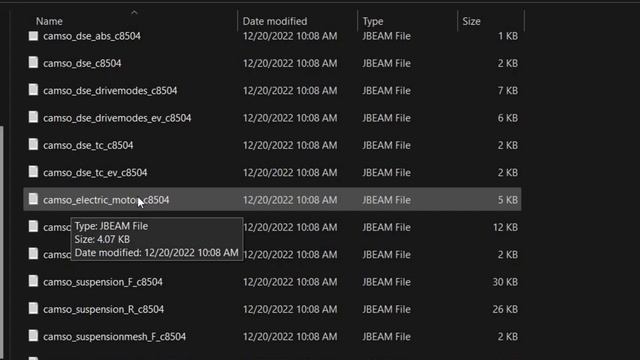640x360 pixels.
Task: Click the sort direction arrow above Name
Action: [x=134, y=13]
